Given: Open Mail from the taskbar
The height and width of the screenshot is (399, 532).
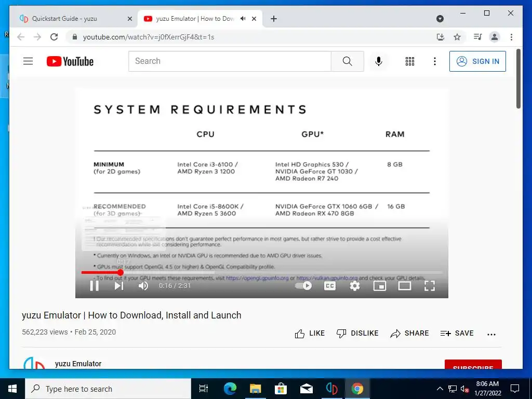Looking at the screenshot, I should click(306, 389).
